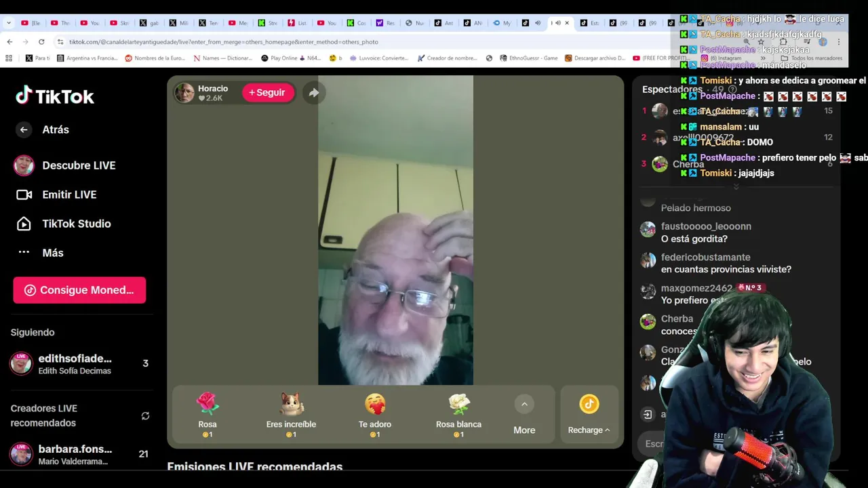Image resolution: width=868 pixels, height=488 pixels.
Task: Open the 'Para ti' X bookmark
Action: coord(37,58)
